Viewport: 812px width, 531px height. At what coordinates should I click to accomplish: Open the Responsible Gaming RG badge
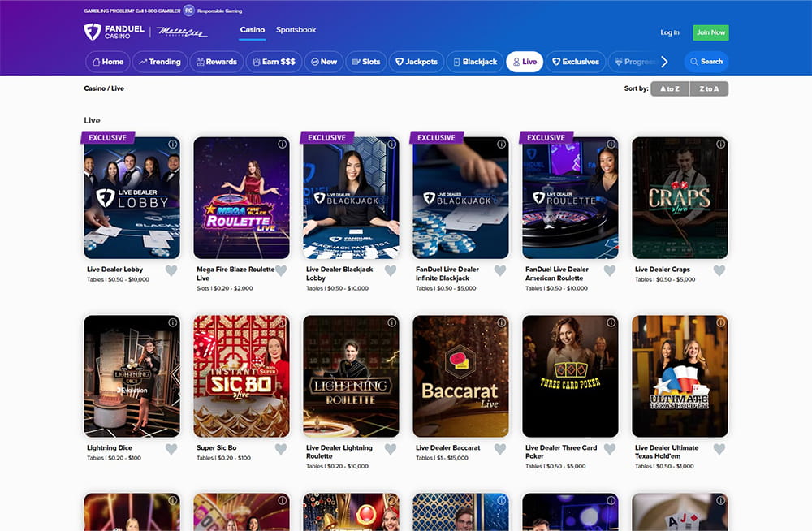point(189,11)
